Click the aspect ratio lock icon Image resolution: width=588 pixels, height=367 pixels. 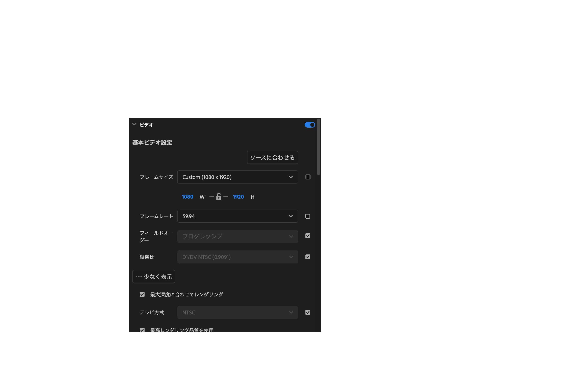219,197
